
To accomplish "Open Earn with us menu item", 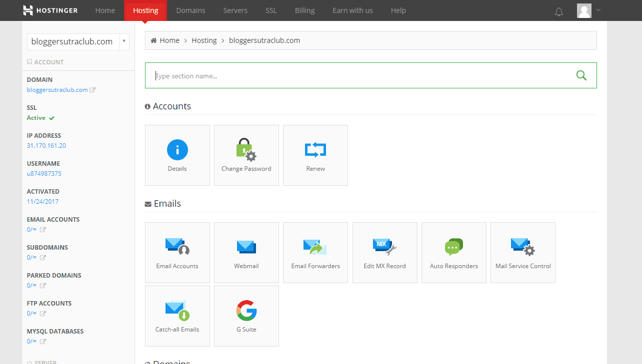I will coord(352,10).
